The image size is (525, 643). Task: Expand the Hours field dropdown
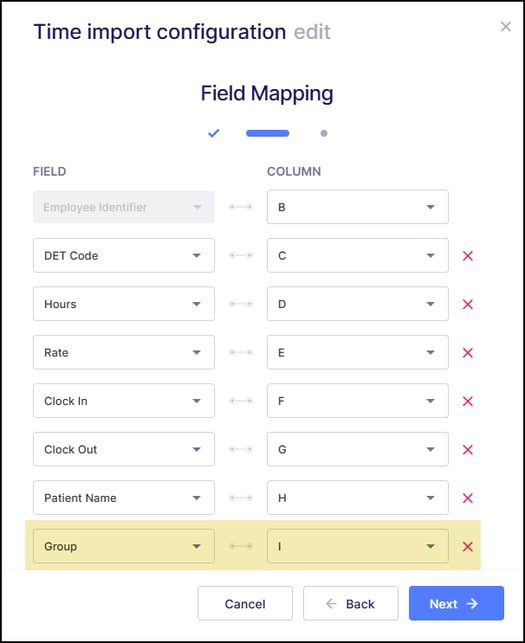[124, 304]
